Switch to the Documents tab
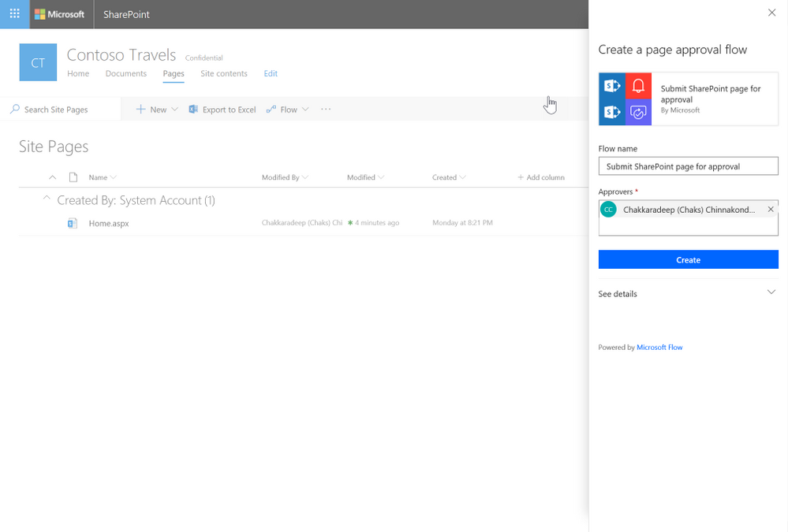 [125, 73]
